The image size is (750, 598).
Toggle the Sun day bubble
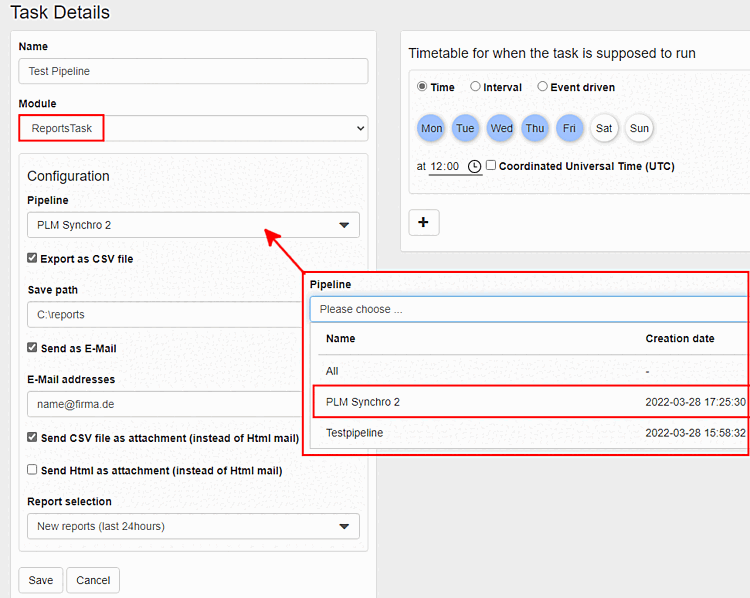(639, 128)
